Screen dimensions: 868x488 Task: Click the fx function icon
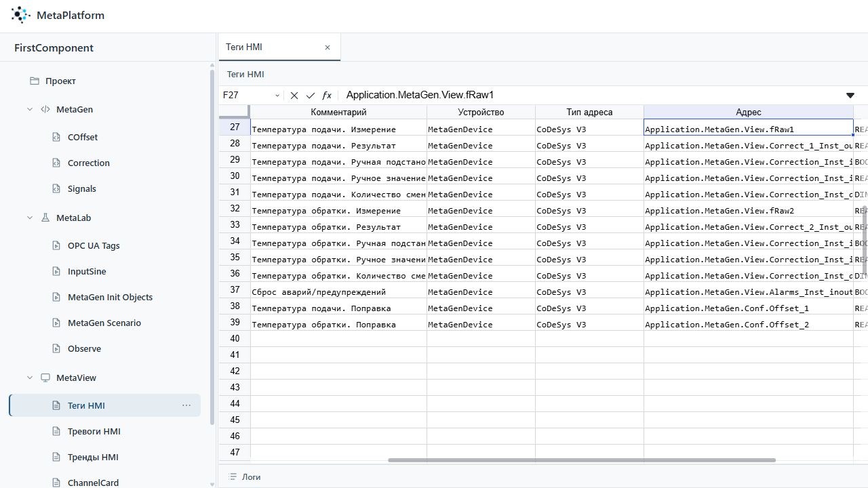pos(327,96)
